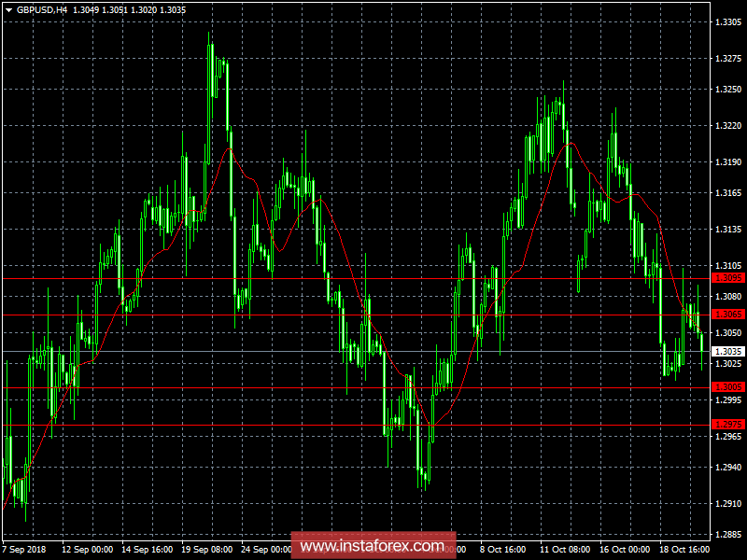This screenshot has height=560, width=747.
Task: Click the 12 Sep 00:00 time label
Action: pyautogui.click(x=88, y=550)
